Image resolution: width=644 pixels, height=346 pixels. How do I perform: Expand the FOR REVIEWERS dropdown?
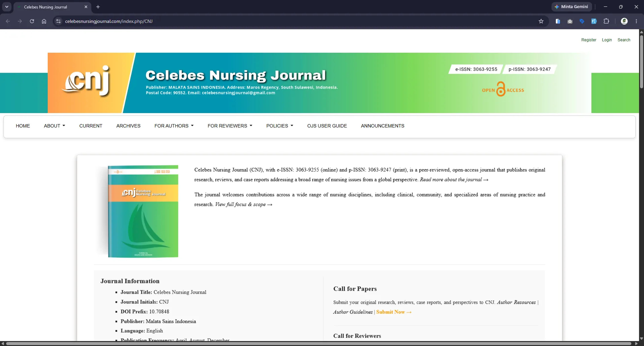tap(230, 126)
